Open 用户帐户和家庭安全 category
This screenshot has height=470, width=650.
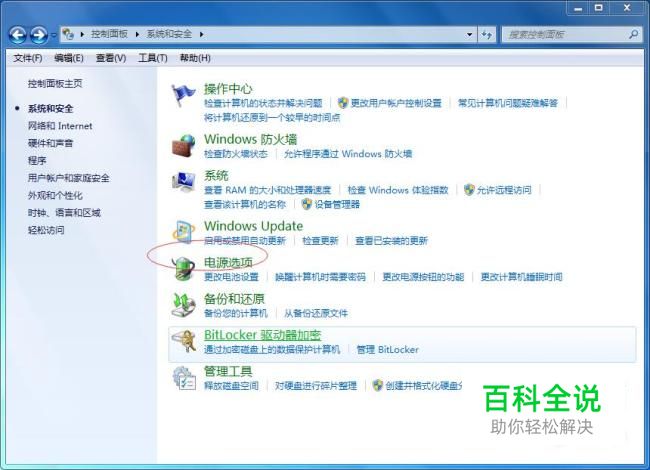pyautogui.click(x=69, y=178)
